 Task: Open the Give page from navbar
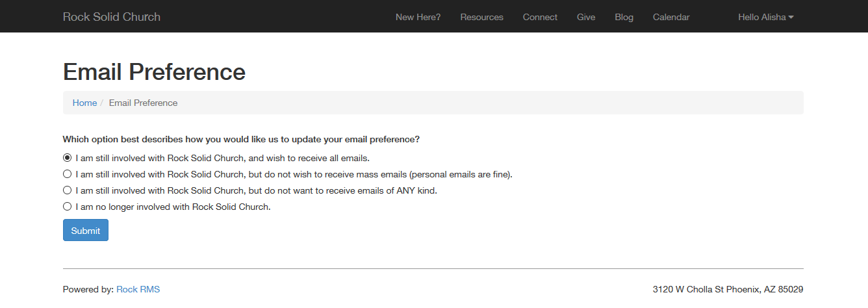pyautogui.click(x=586, y=17)
